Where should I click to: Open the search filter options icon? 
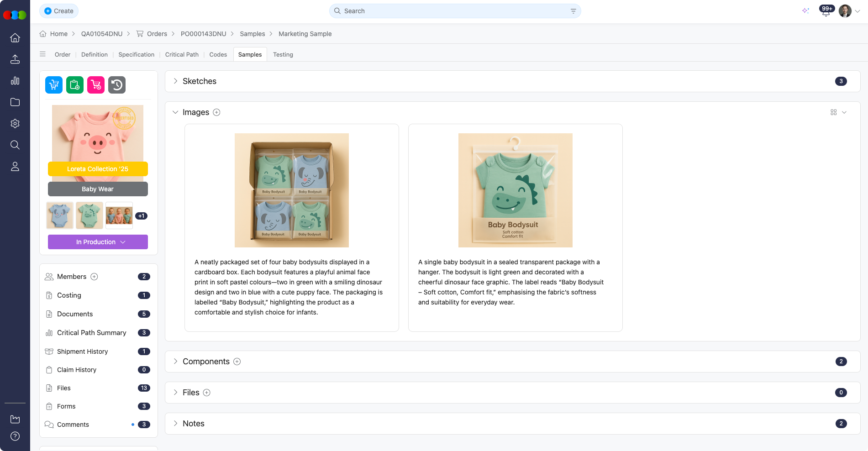[573, 10]
